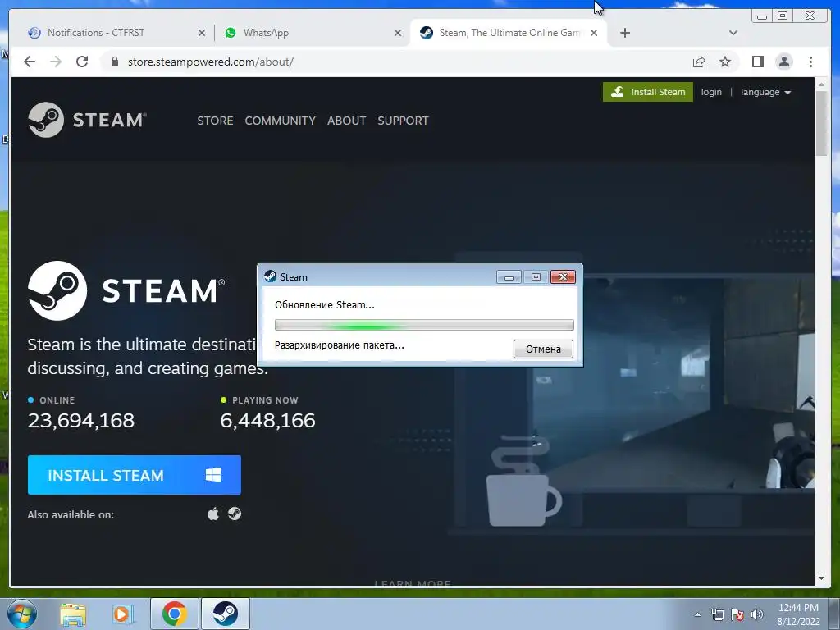Click the volume speaker tray icon

(x=757, y=615)
